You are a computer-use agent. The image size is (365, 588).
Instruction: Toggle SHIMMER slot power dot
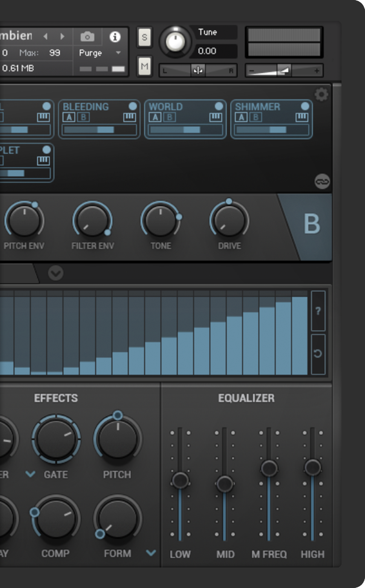click(x=305, y=106)
